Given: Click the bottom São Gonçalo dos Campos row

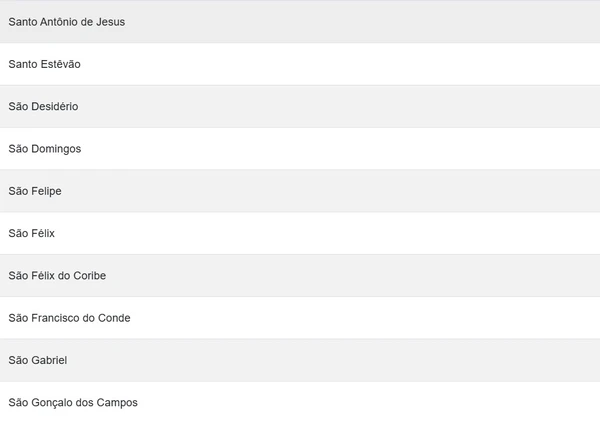Looking at the screenshot, I should 300,402.
